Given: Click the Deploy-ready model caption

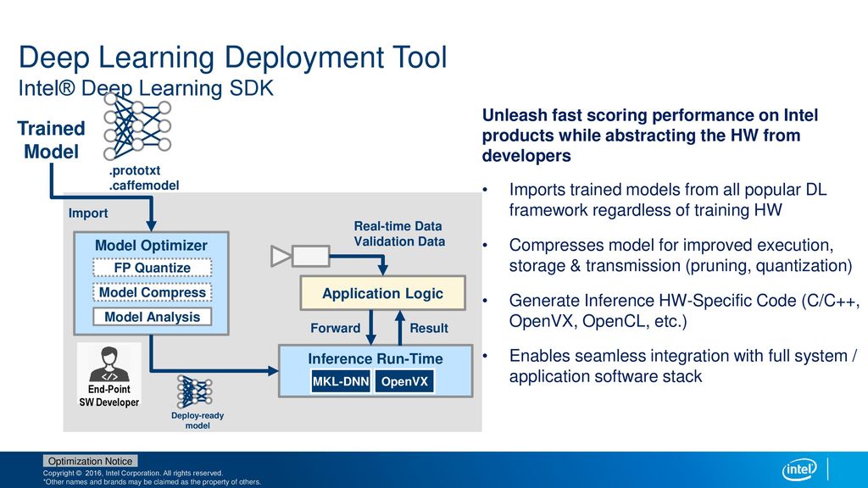Looking at the screenshot, I should pos(198,420).
